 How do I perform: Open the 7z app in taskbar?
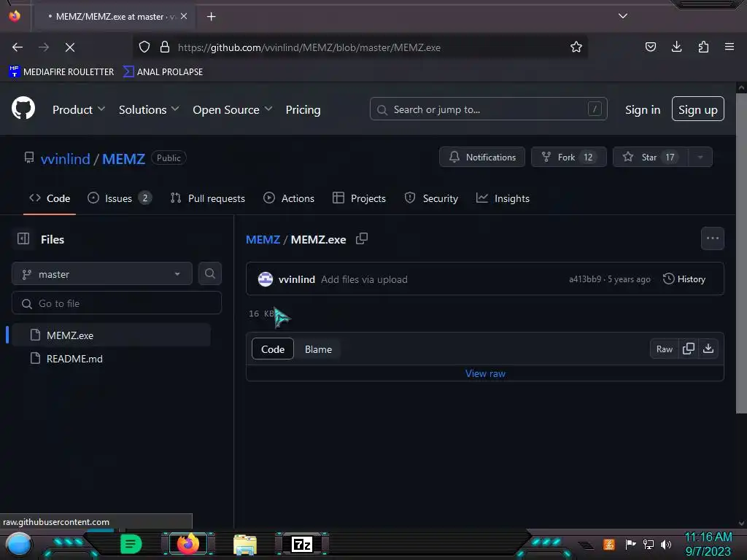coord(302,544)
